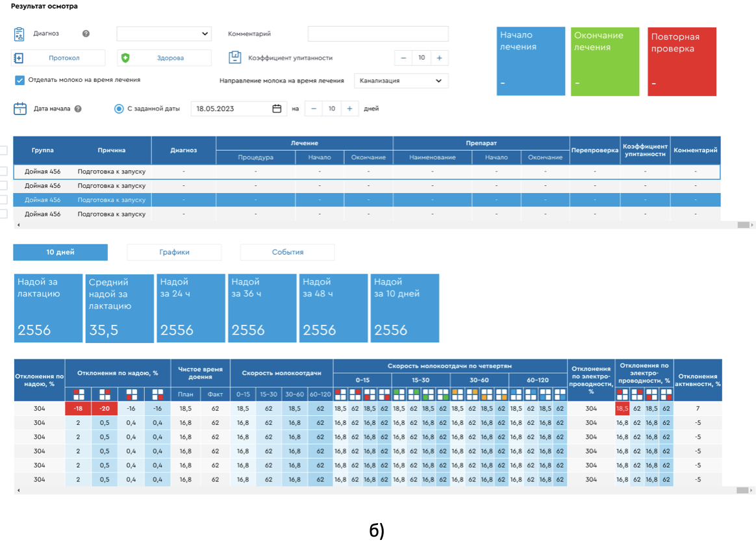This screenshot has height=551, width=756.
Task: Click the red -20 deviation cell
Action: tap(104, 409)
